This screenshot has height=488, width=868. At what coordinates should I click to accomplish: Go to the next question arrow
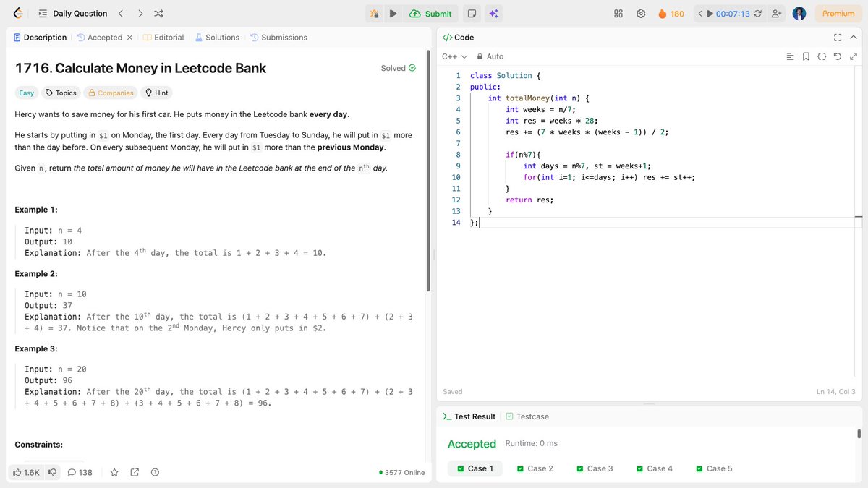(x=140, y=14)
